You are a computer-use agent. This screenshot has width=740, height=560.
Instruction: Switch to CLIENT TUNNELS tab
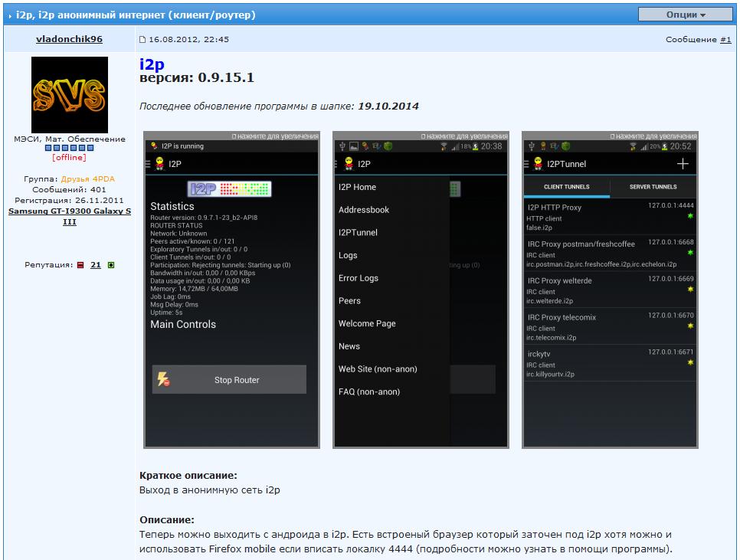[567, 187]
